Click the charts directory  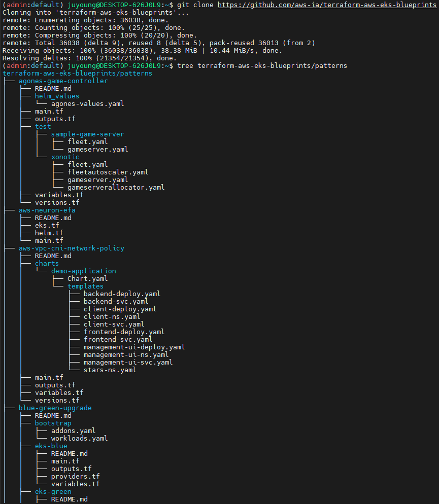pyautogui.click(x=47, y=264)
